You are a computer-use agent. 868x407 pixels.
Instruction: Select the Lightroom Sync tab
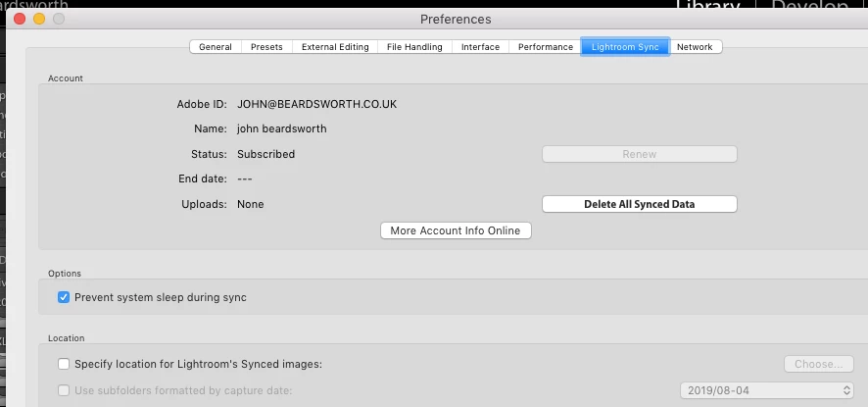pyautogui.click(x=625, y=47)
